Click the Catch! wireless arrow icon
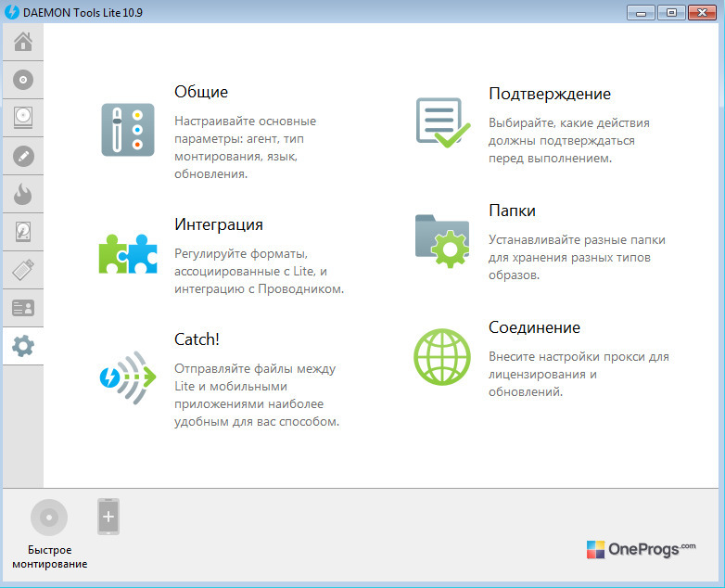The width and height of the screenshot is (725, 588). coord(128,377)
